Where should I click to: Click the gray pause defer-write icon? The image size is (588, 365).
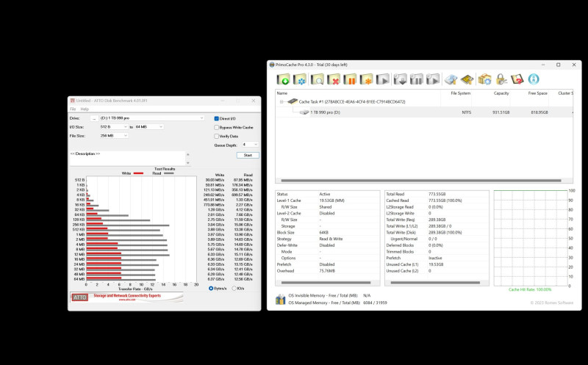pyautogui.click(x=416, y=79)
